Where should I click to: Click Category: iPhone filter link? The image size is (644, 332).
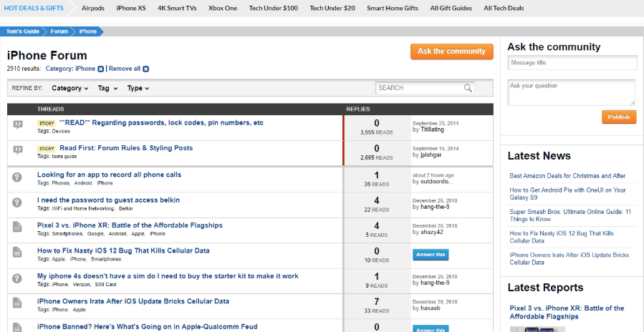[71, 69]
